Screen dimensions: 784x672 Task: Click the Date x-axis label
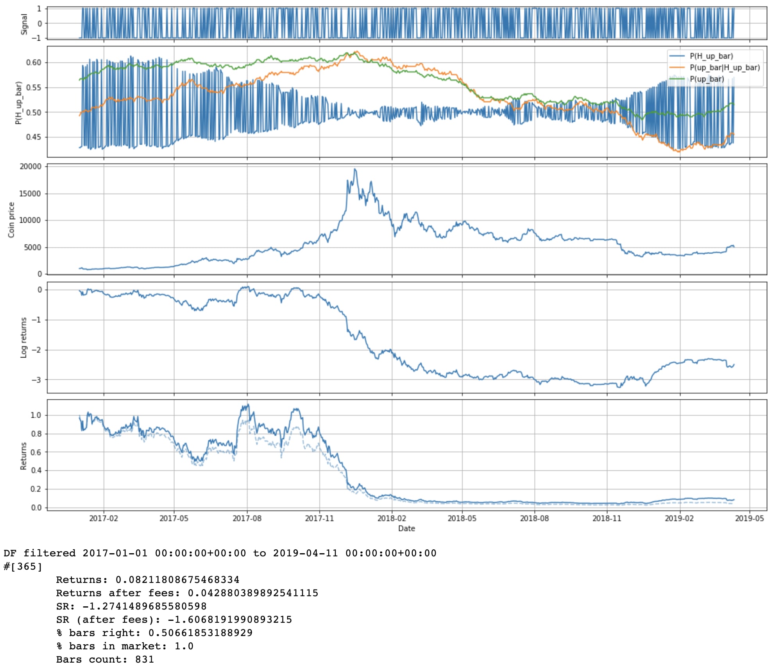coord(406,528)
